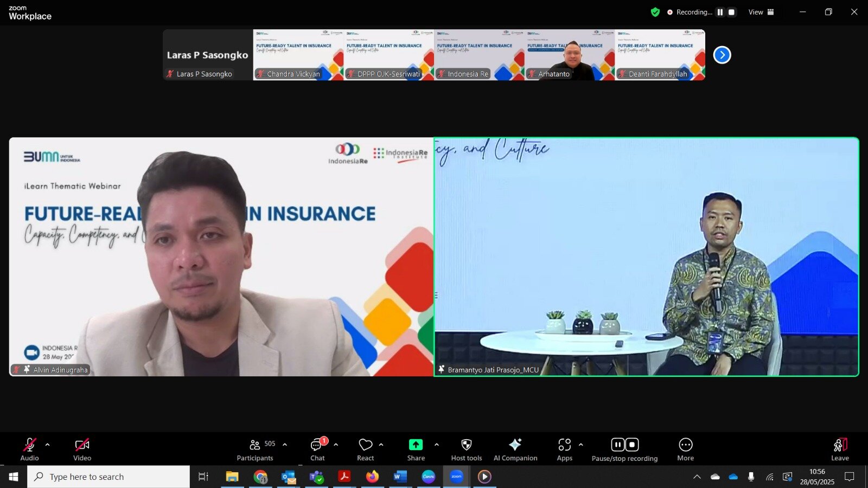The width and height of the screenshot is (868, 488).
Task: Open the View layout menu
Action: [761, 12]
